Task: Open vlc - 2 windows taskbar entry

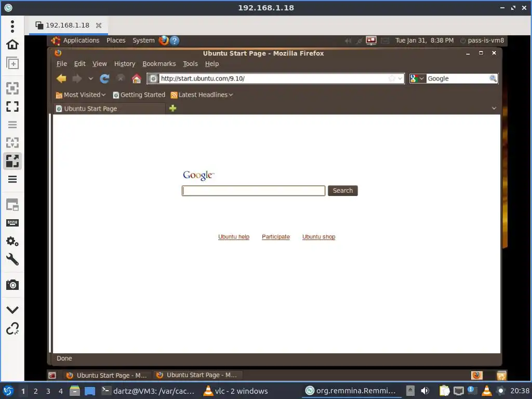Action: 236,391
